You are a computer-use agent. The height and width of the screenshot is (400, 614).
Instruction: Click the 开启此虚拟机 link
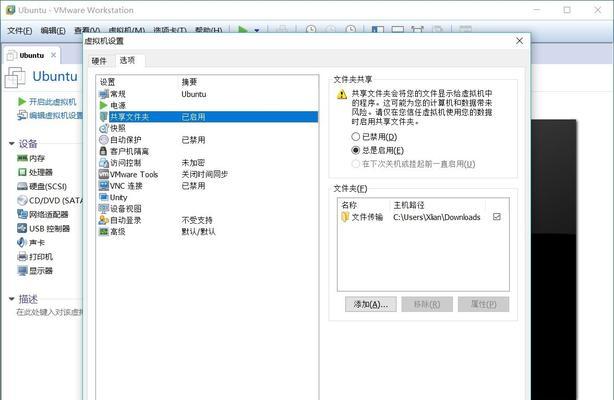pos(52,102)
